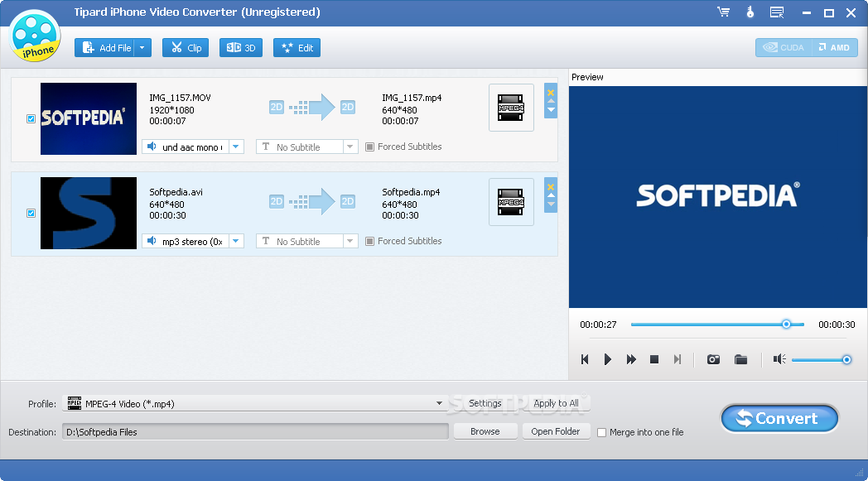Screen dimensions: 868x481
Task: Open the snapshot folder icon
Action: click(x=740, y=359)
